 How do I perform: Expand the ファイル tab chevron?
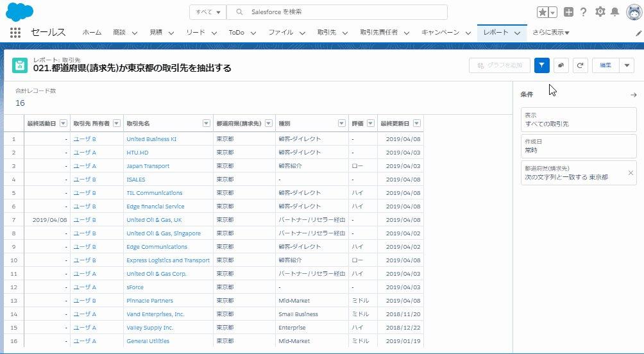click(302, 33)
